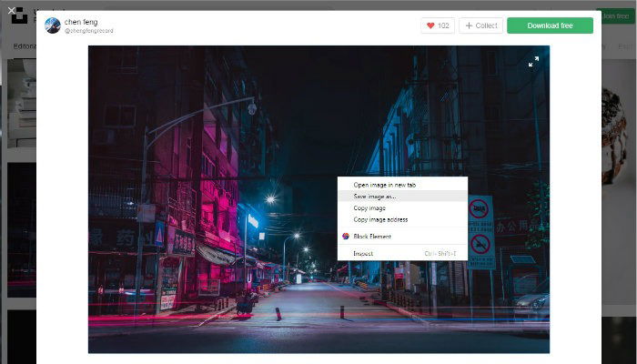Like the photo with the heart button

(438, 25)
